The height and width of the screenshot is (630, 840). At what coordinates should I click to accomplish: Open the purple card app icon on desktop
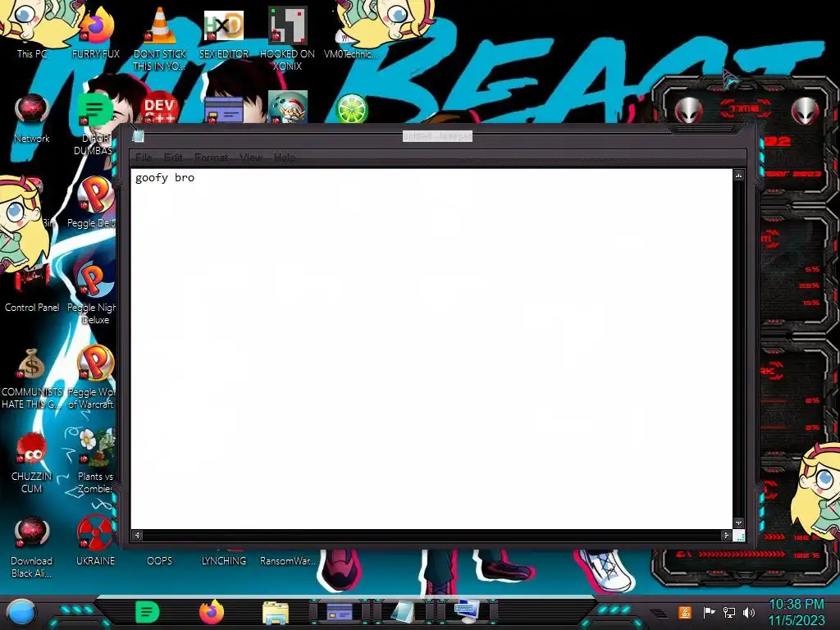(223, 110)
